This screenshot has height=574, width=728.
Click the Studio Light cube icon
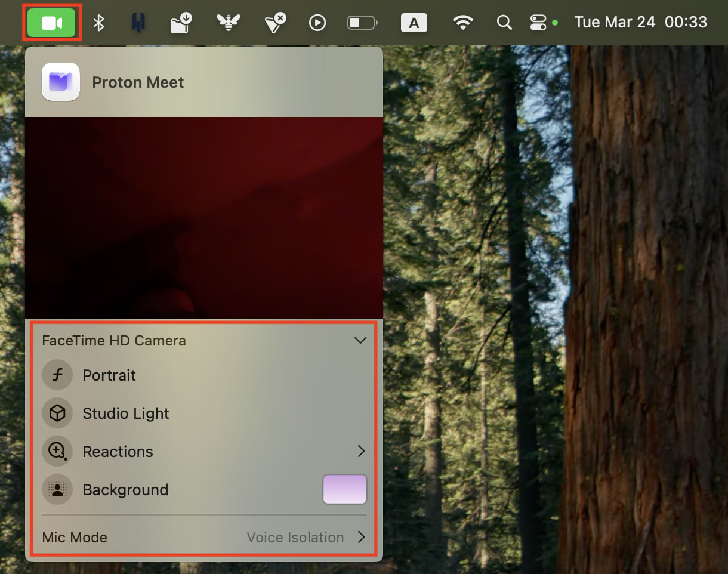[x=57, y=413]
